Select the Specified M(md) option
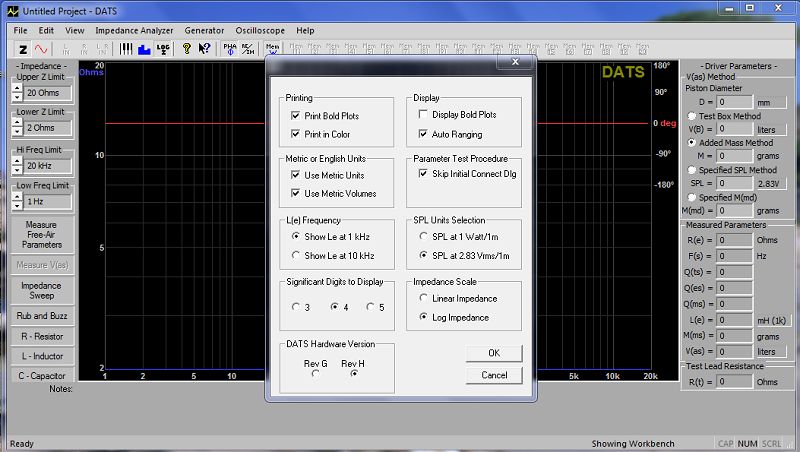This screenshot has height=452, width=800. point(691,197)
